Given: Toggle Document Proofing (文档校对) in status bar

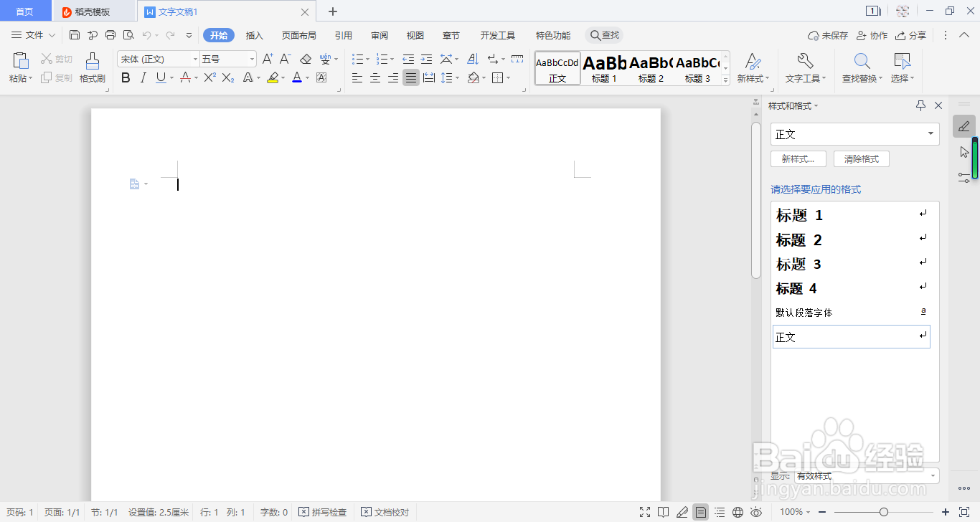Looking at the screenshot, I should tap(385, 512).
